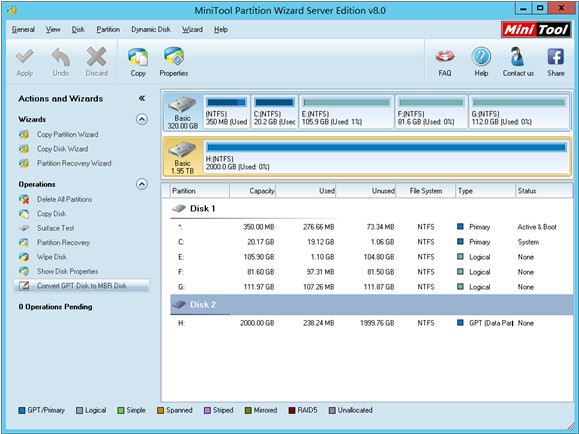Select the E: NTFS 105.9 GB block

(x=346, y=112)
